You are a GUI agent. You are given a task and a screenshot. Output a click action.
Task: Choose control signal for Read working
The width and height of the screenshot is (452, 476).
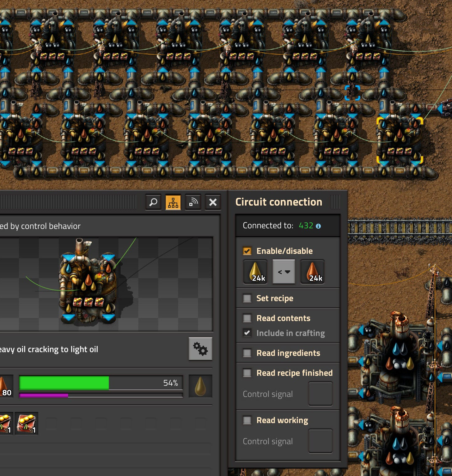coord(321,441)
